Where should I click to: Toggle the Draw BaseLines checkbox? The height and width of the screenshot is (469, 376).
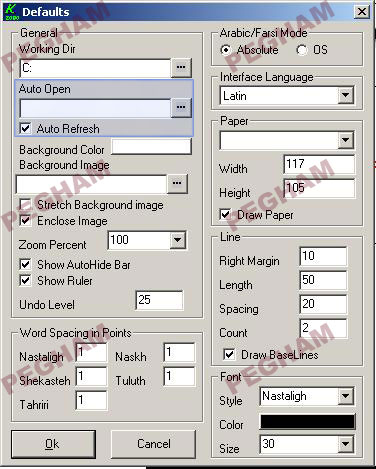coord(229,355)
